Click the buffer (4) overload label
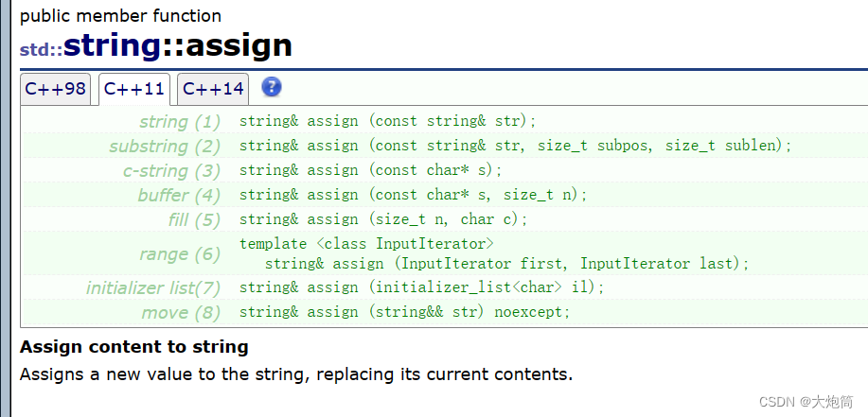This screenshot has height=417, width=868. 179,195
